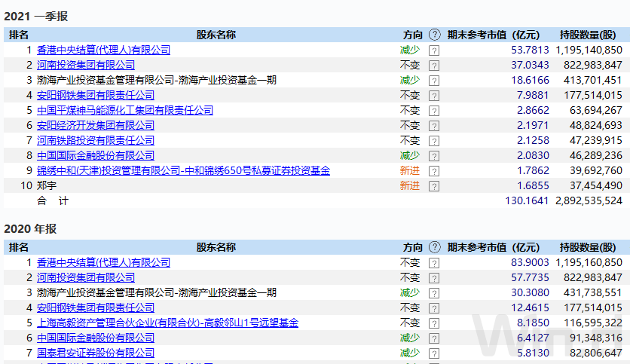Click question icon beside 安阳经济开发集团 row

click(434, 126)
